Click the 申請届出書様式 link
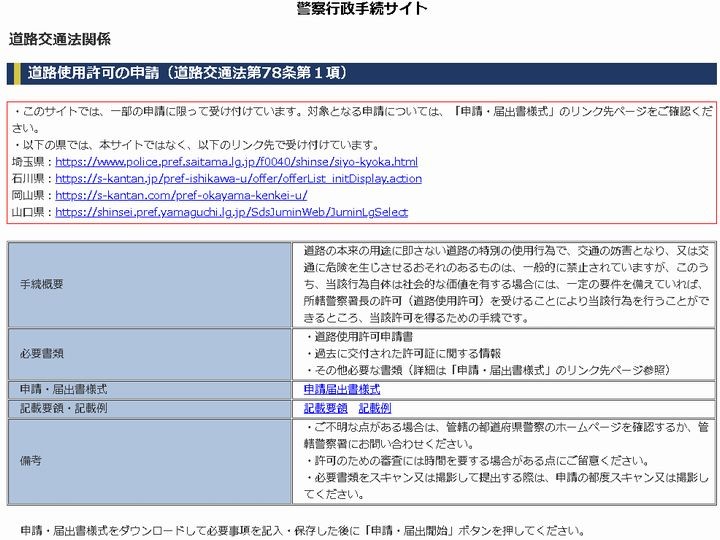This screenshot has height=540, width=720. point(341,389)
